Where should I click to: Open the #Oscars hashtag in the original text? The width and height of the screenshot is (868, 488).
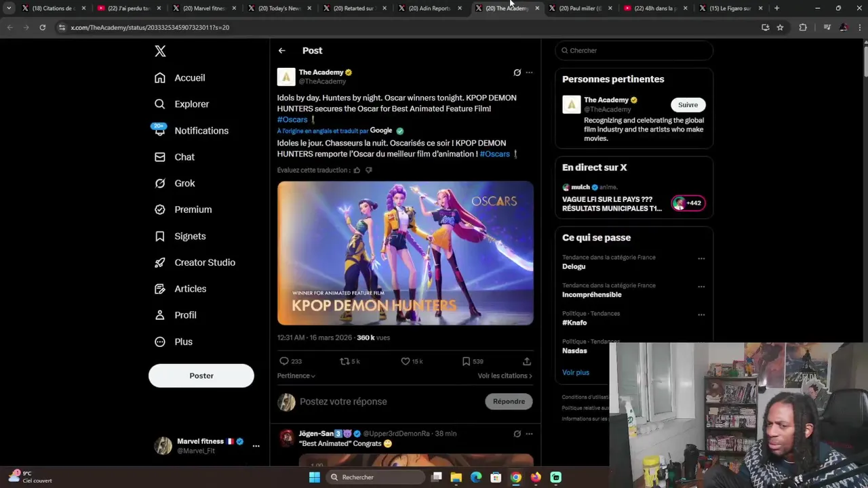pos(292,120)
